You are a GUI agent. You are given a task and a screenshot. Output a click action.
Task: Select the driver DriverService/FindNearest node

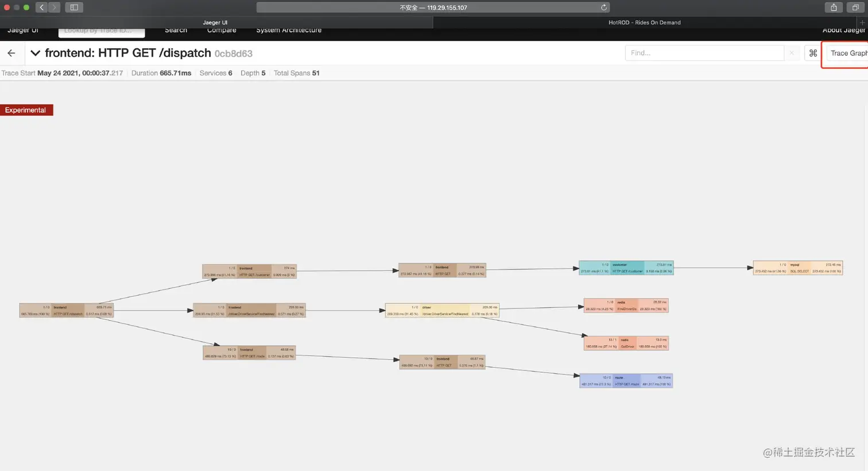coord(442,310)
